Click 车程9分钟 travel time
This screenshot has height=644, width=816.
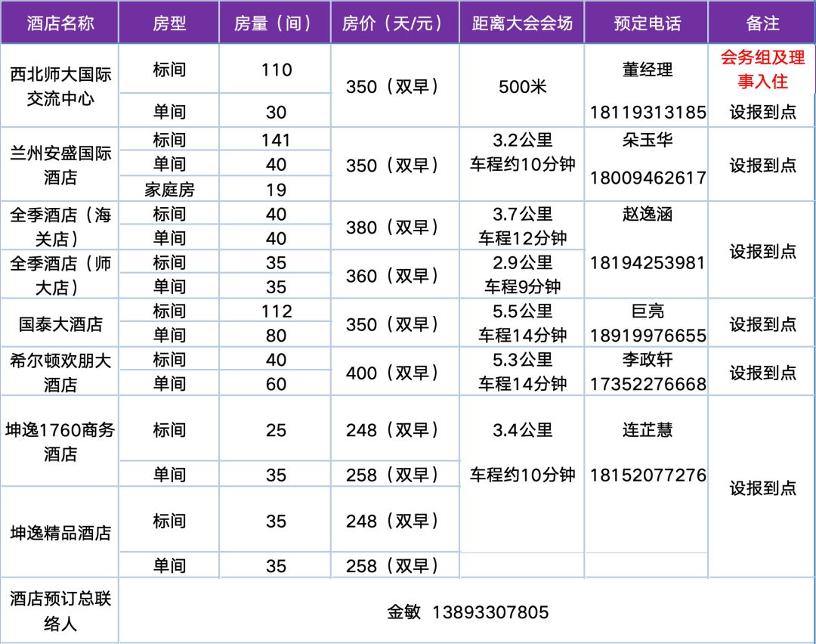(522, 286)
